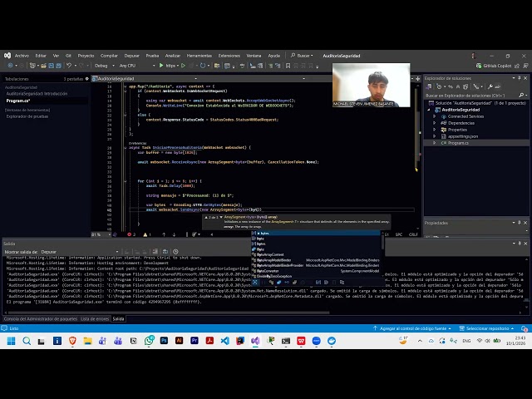Collapse the AuditoriaSeguridad project node

pyautogui.click(x=429, y=110)
